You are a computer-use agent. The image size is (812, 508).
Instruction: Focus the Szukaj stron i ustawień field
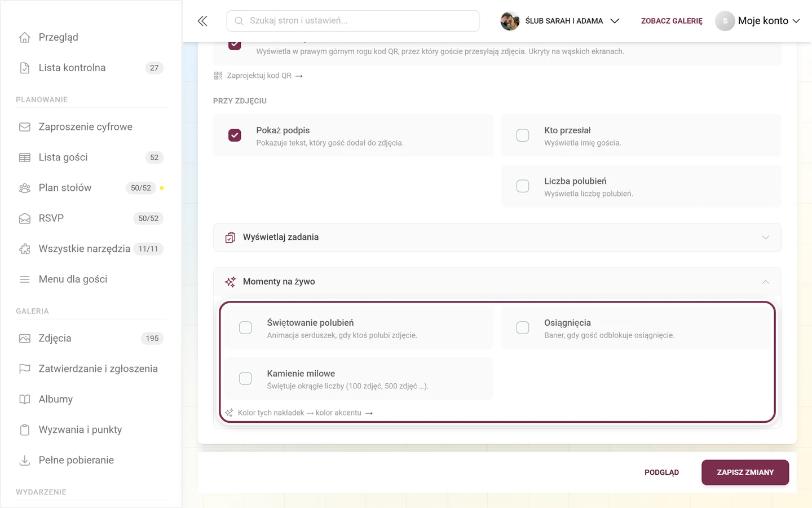pos(353,21)
